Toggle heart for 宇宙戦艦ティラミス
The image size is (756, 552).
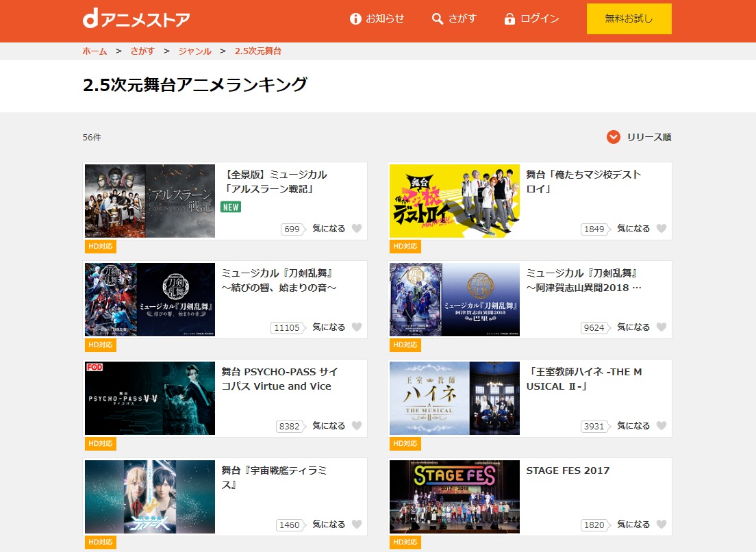click(x=357, y=524)
